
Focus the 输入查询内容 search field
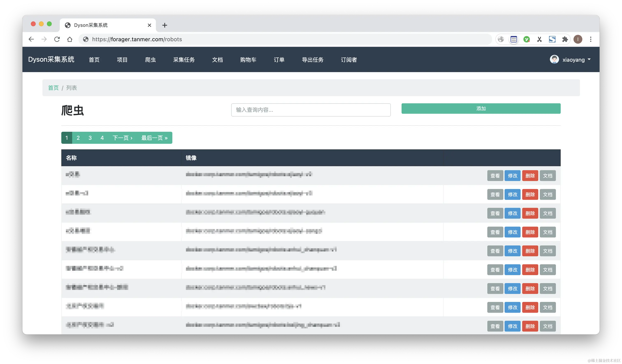tap(311, 110)
